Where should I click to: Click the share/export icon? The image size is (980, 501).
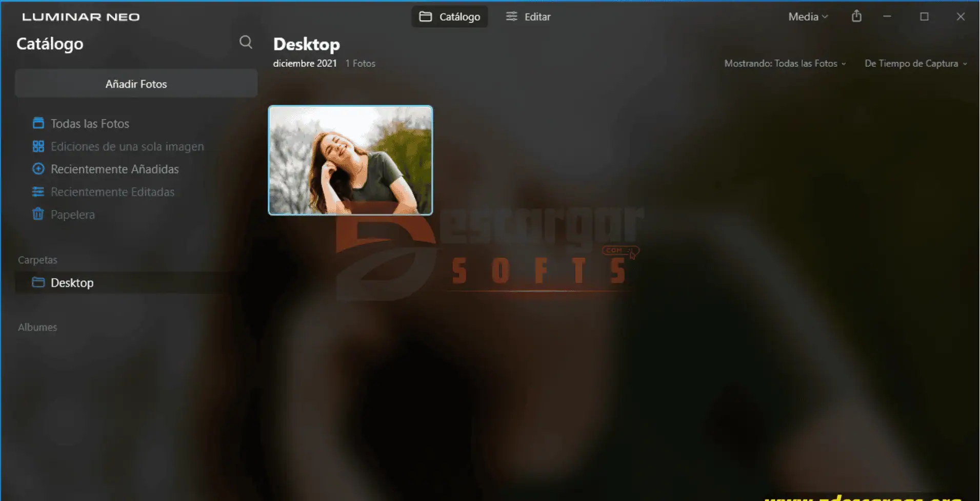[x=856, y=16]
